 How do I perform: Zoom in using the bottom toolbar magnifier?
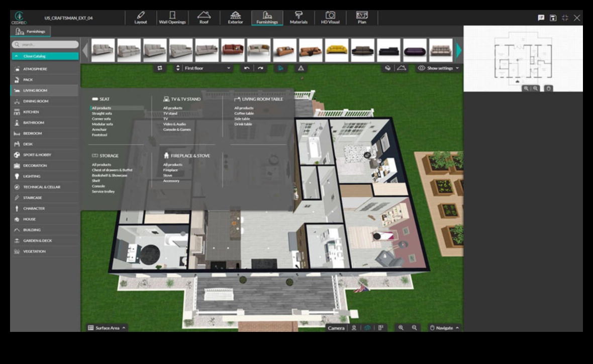(x=401, y=328)
